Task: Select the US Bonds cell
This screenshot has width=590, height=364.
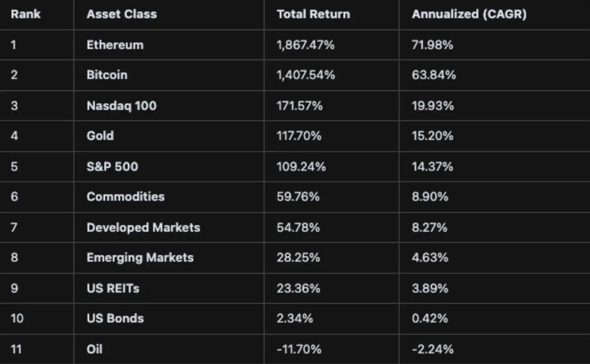Action: (x=115, y=318)
